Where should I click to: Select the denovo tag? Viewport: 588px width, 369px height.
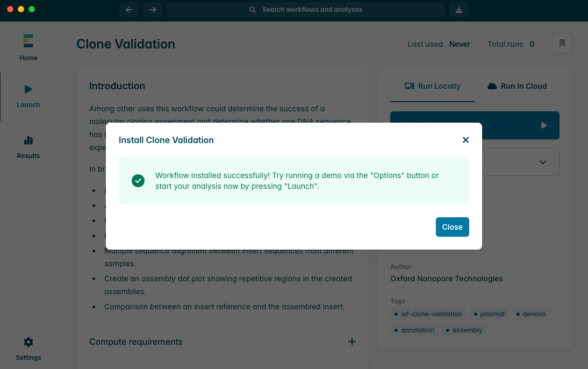(531, 314)
